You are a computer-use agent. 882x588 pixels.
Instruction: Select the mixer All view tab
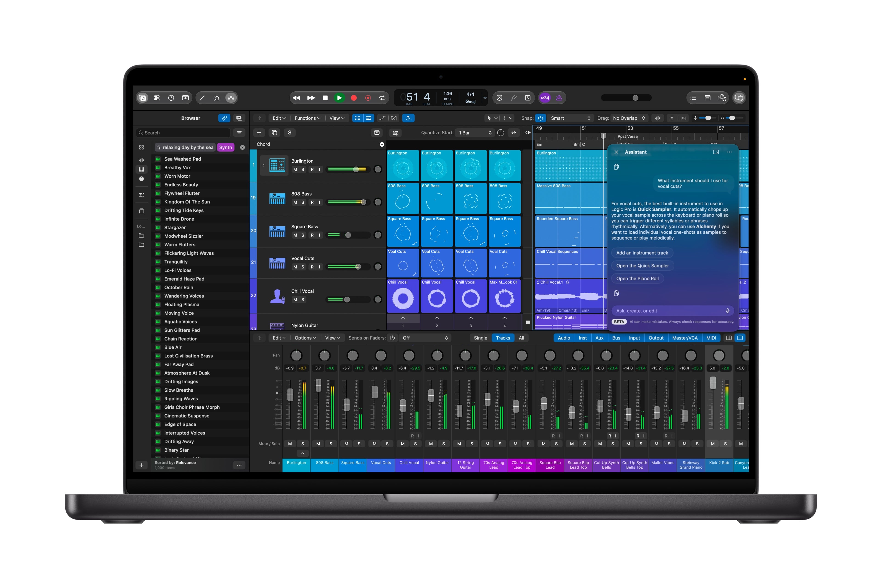click(521, 338)
